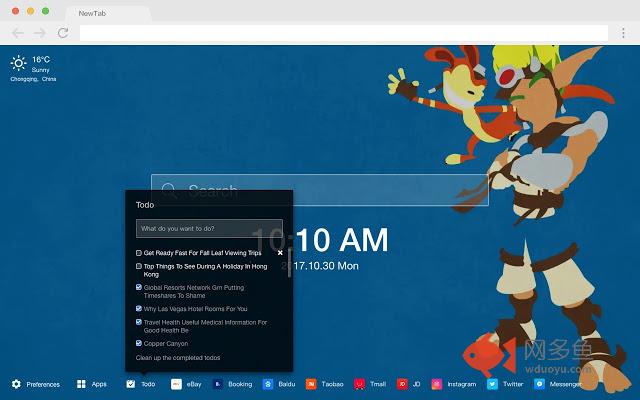Open the Apps grid icon

point(82,384)
